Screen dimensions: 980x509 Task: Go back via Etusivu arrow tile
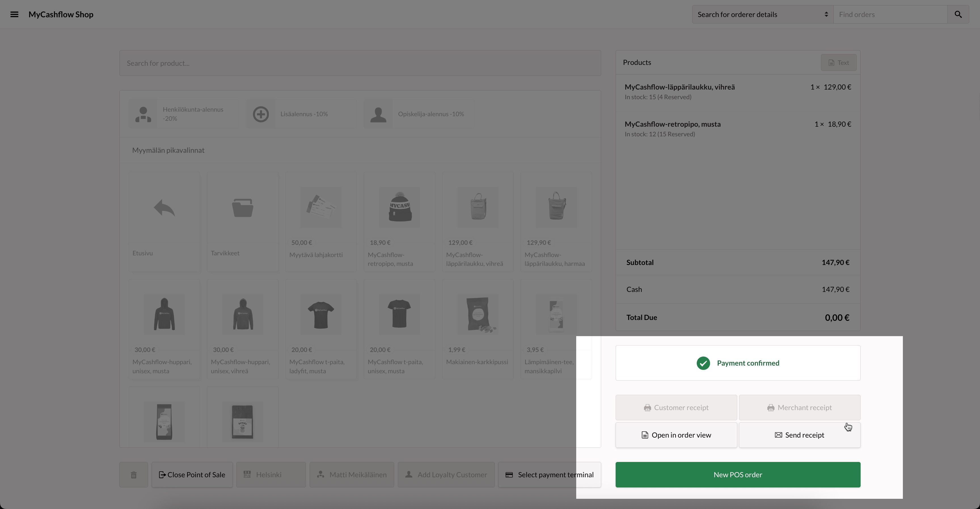coord(164,208)
